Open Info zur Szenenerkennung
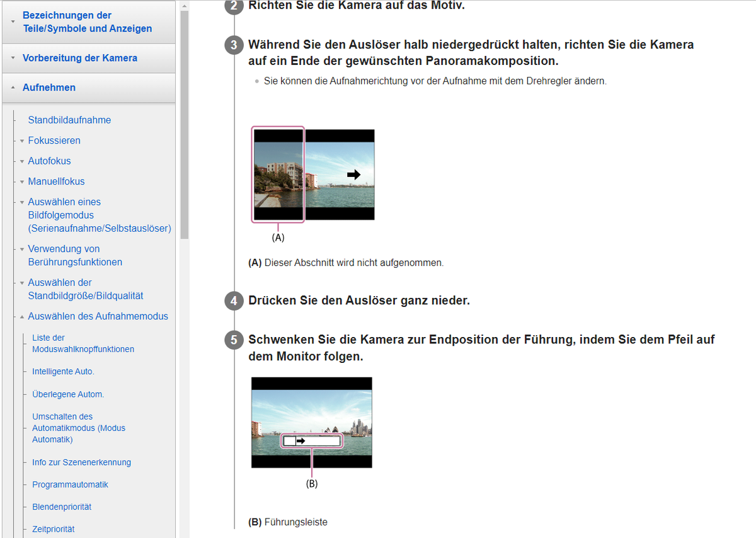 (x=82, y=462)
